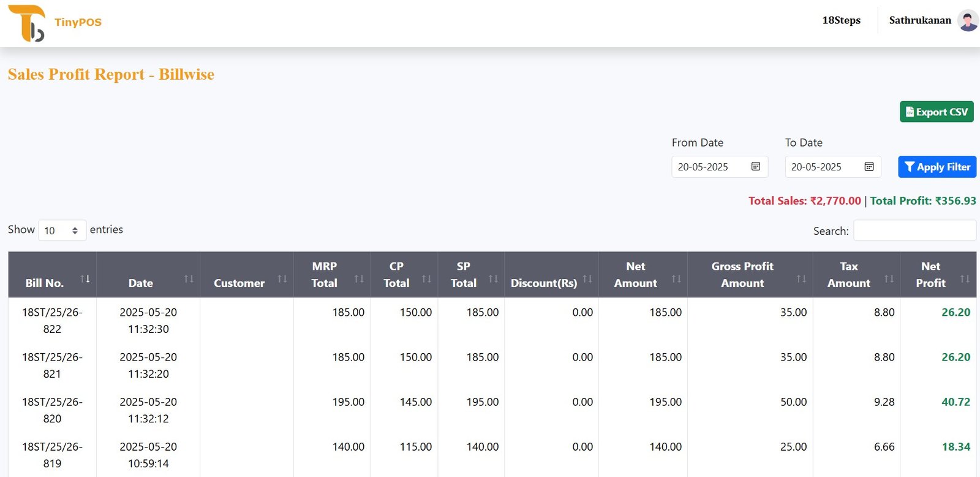Focus the table Search input field
The height and width of the screenshot is (477, 980).
[914, 231]
